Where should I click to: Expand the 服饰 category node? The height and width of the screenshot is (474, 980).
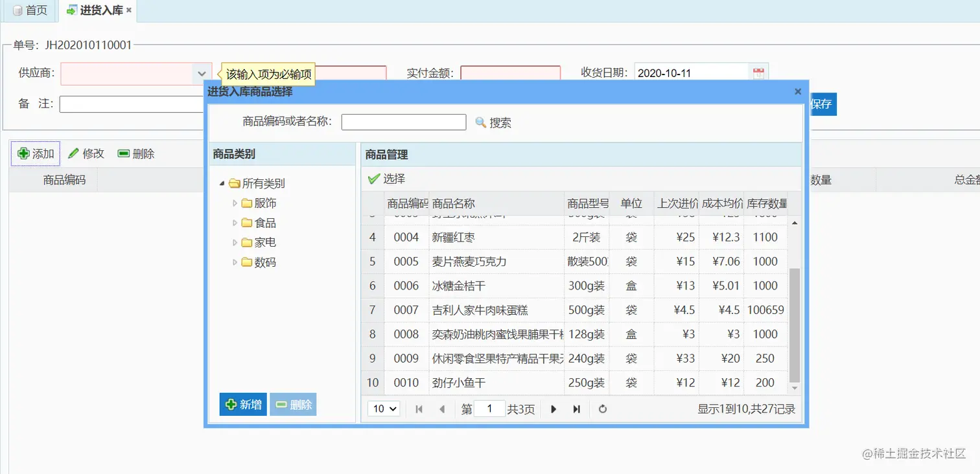pos(235,203)
